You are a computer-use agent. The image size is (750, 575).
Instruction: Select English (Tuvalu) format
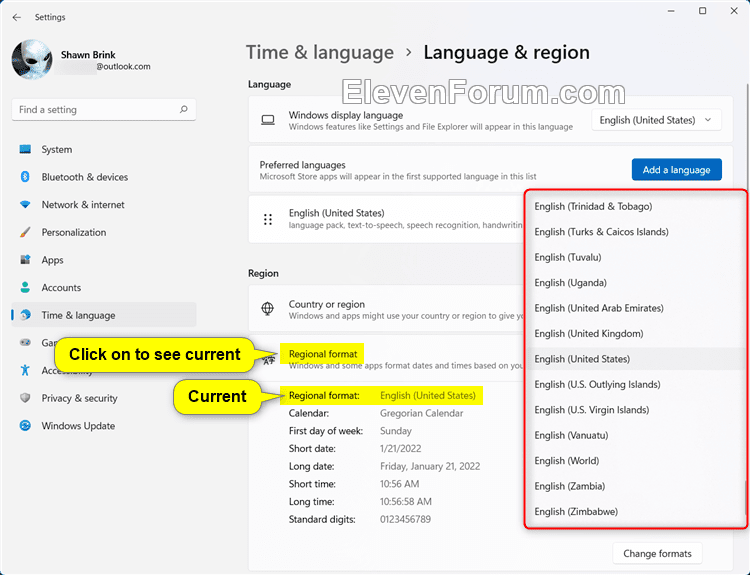(635, 257)
